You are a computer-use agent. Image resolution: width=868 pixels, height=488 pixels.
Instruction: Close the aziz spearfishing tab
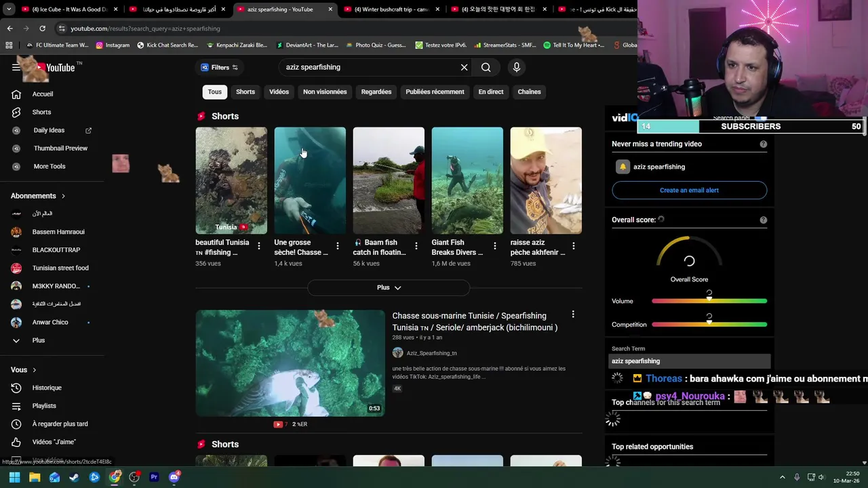pyautogui.click(x=330, y=9)
